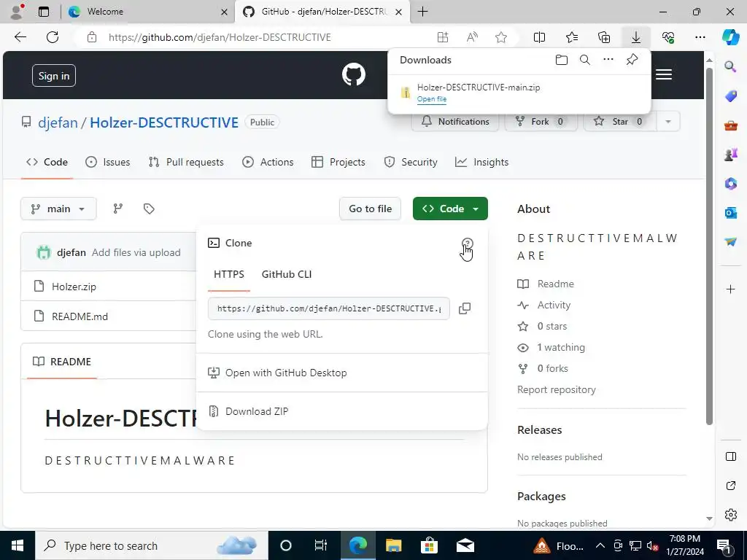Add this page to favorites
Screen dimensions: 747x560
[x=500, y=37]
